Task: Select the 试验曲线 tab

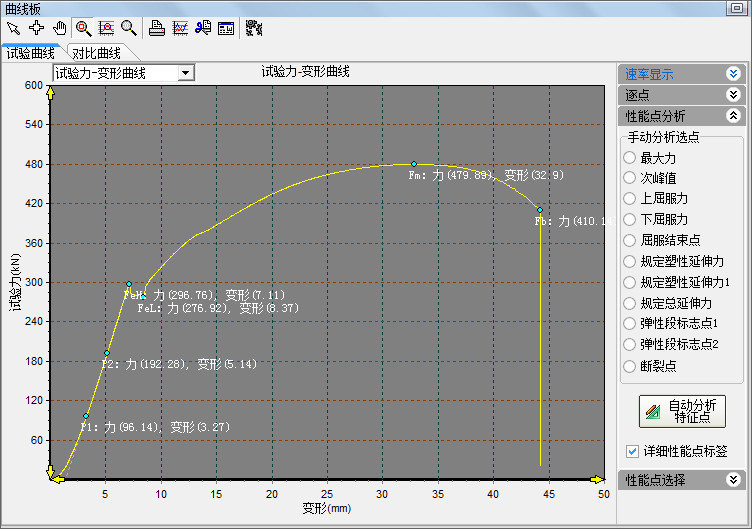Action: click(x=31, y=53)
